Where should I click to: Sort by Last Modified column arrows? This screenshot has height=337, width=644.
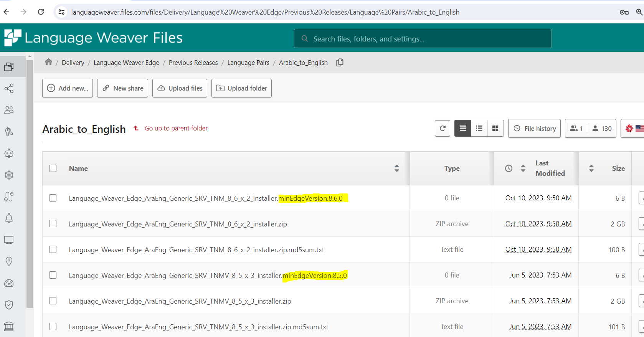point(523,168)
